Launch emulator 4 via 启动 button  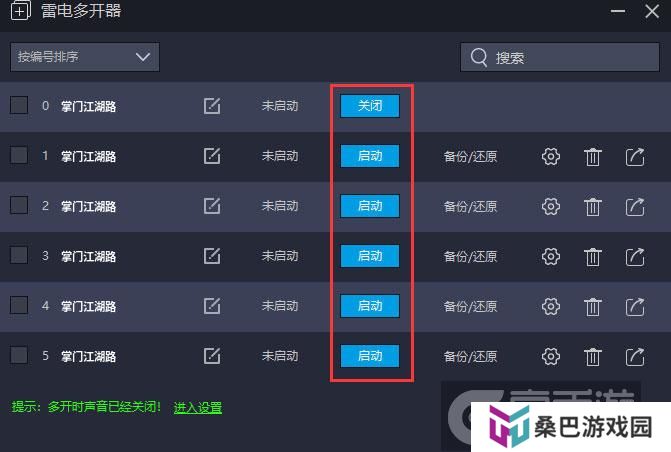(x=370, y=306)
